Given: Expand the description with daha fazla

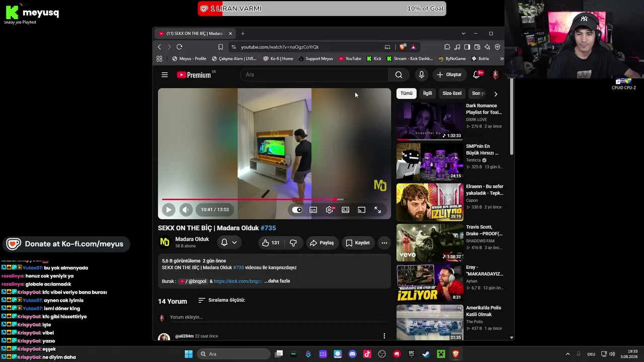Looking at the screenshot, I should (x=277, y=281).
